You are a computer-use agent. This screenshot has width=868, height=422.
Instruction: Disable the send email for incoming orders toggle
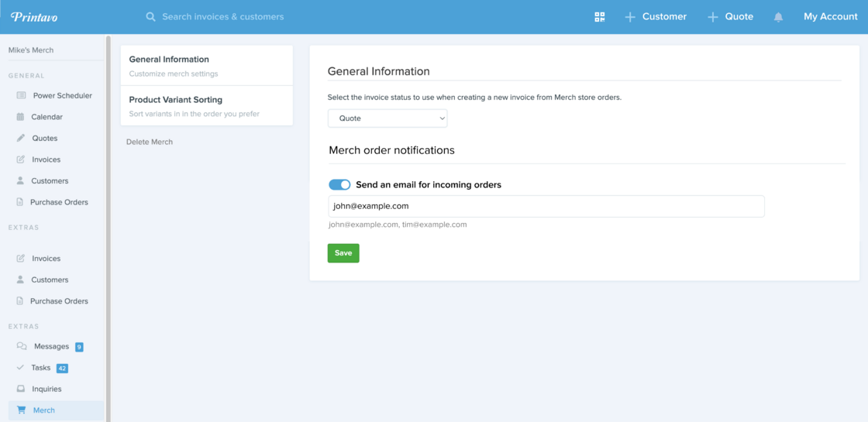coord(339,184)
